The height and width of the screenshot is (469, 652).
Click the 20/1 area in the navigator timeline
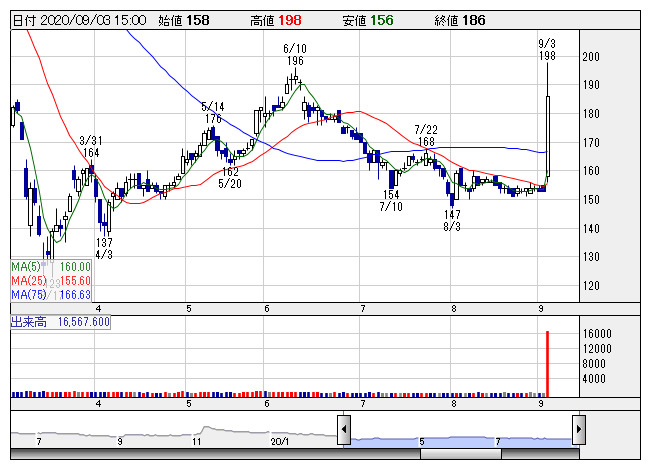point(280,440)
